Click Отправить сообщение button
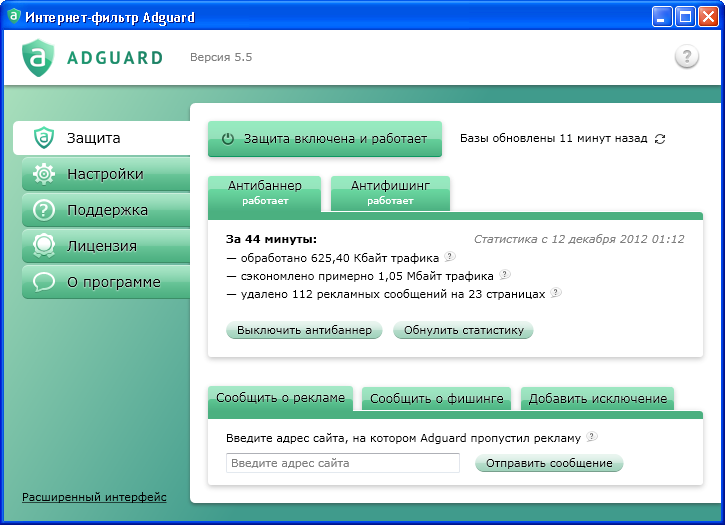This screenshot has width=725, height=525. (549, 463)
